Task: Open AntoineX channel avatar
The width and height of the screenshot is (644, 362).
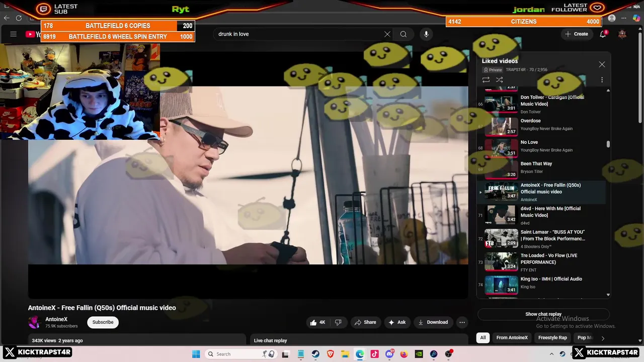Action: click(34, 322)
